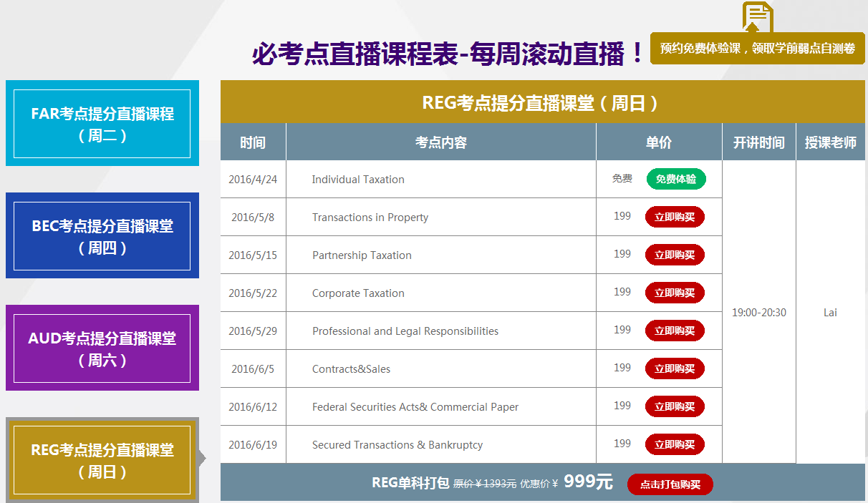Image resolution: width=868 pixels, height=503 pixels.
Task: Click the 点击打包购买 bundle button
Action: (670, 484)
